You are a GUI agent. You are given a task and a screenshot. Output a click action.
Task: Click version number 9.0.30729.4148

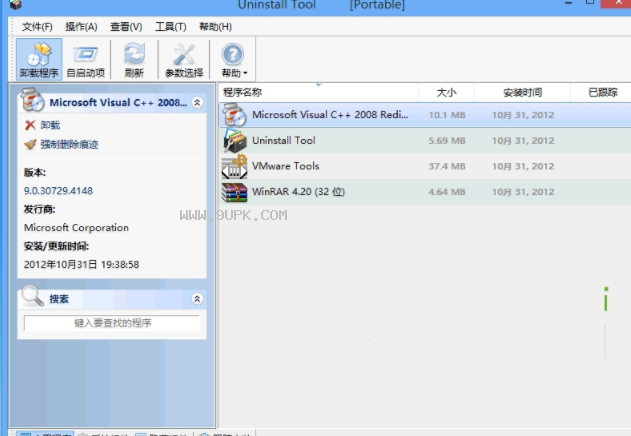[x=58, y=191]
